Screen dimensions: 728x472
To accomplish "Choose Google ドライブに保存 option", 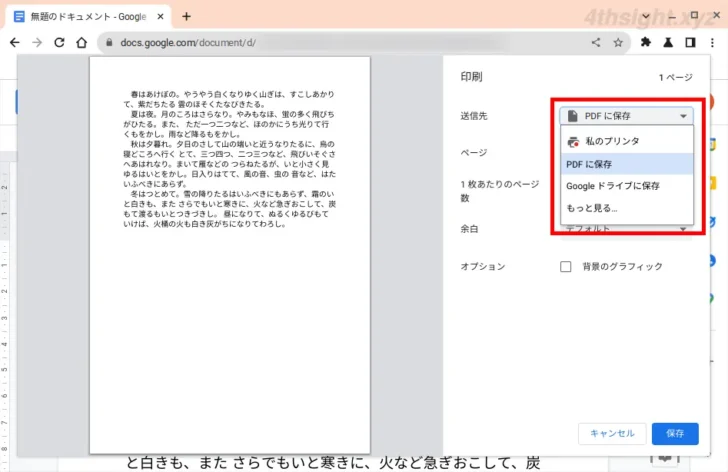I will coord(627,186).
